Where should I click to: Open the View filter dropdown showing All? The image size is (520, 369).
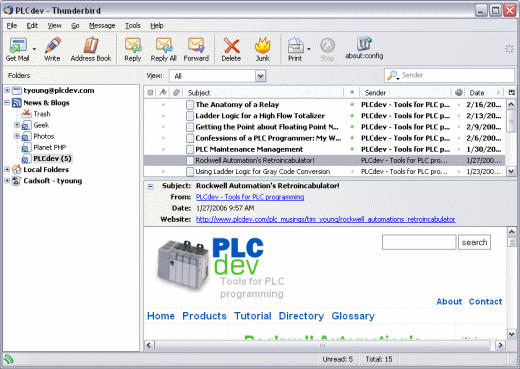217,76
